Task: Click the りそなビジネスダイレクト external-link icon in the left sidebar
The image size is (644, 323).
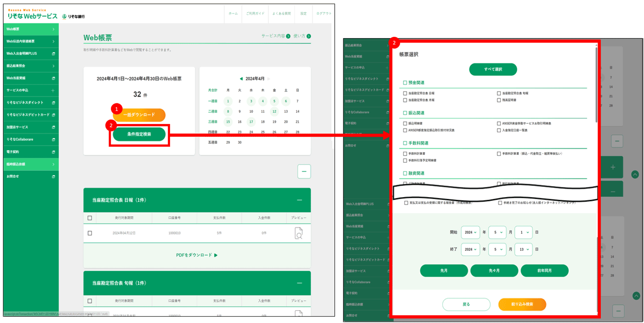Action: click(x=54, y=102)
